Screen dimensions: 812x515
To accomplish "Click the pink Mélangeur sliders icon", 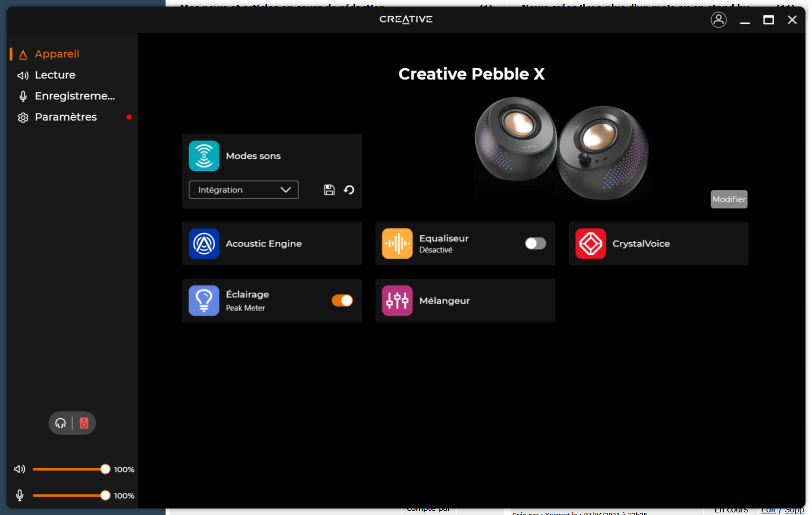I will [x=397, y=301].
